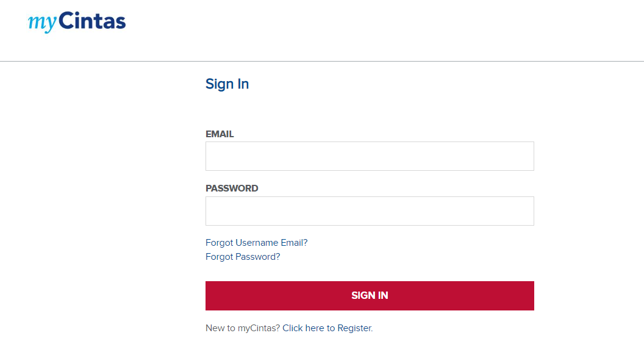Click the New to myCintas text
This screenshot has width=644, height=344.
pos(243,328)
